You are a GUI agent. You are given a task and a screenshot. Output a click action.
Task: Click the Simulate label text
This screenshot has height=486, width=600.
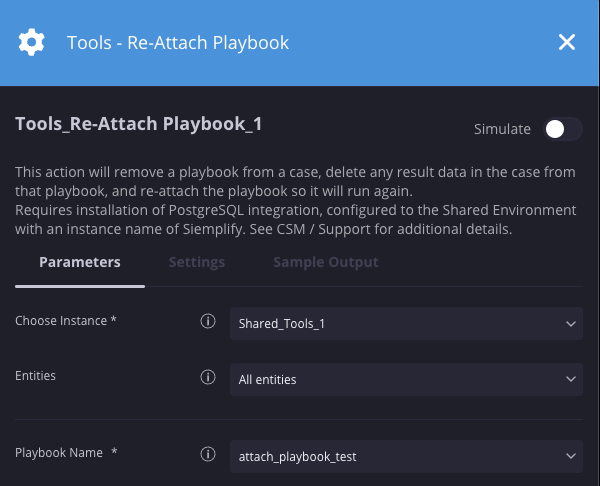[x=502, y=129]
